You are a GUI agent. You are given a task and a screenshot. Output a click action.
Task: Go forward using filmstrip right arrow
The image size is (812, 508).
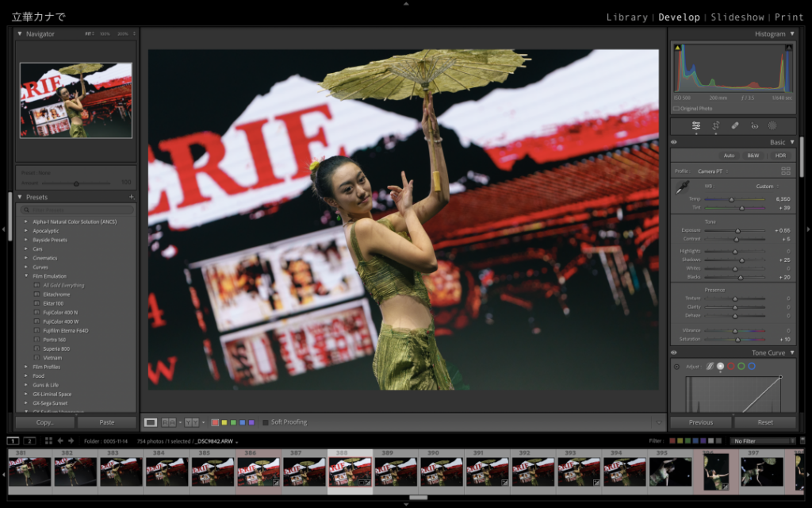tap(71, 441)
